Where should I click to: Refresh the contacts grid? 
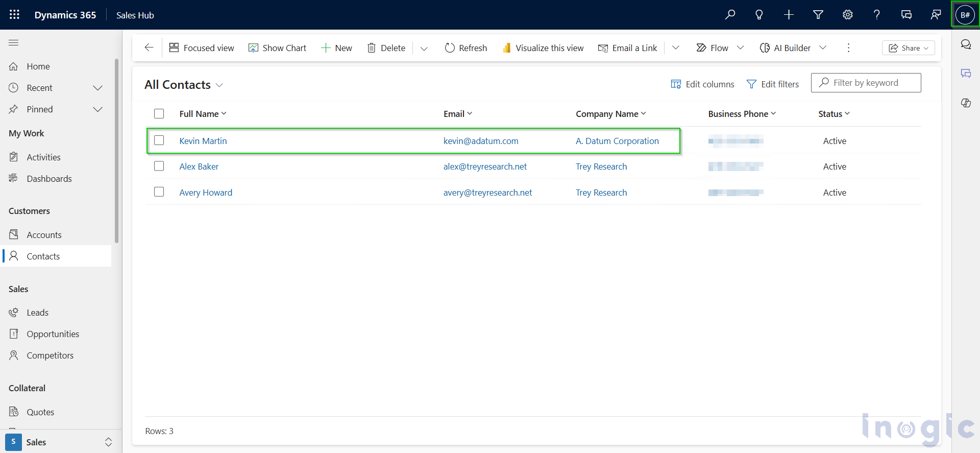(465, 47)
